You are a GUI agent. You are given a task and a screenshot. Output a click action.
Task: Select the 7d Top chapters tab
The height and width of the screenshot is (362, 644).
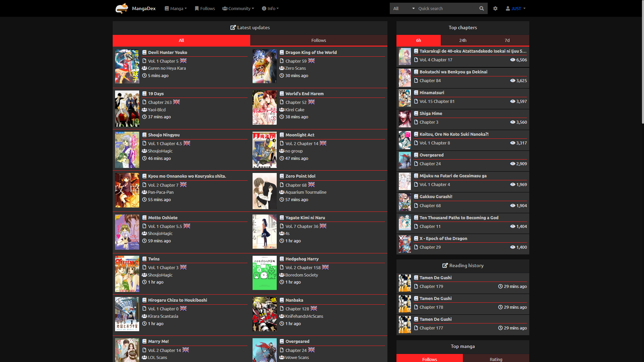click(507, 40)
